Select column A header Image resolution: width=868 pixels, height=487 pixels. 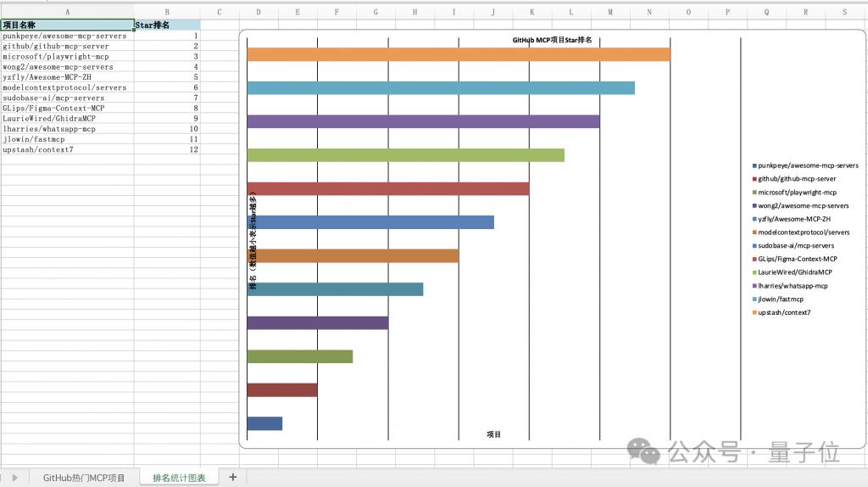[x=67, y=12]
